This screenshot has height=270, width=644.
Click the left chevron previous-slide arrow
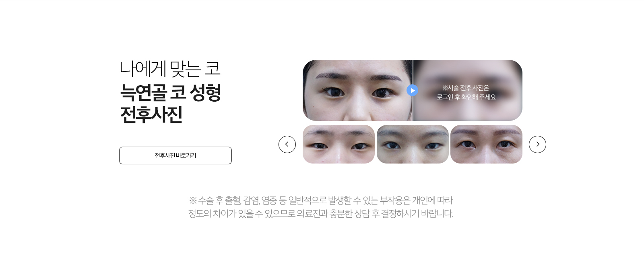coord(287,144)
